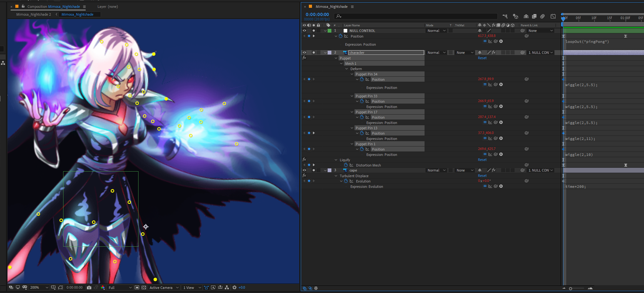Viewport: 644px width, 293px height.
Task: Switch to the Mimosa_Nightshade 2 tab
Action: 33,14
